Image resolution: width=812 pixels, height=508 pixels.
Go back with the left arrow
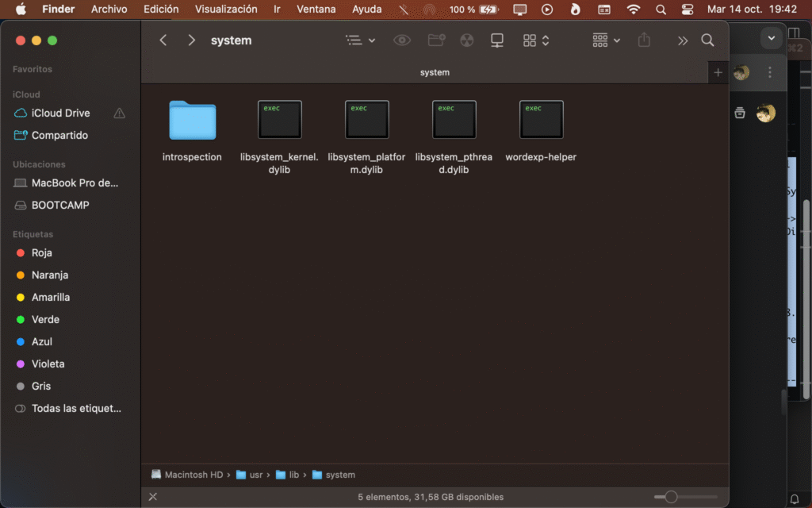coord(163,40)
